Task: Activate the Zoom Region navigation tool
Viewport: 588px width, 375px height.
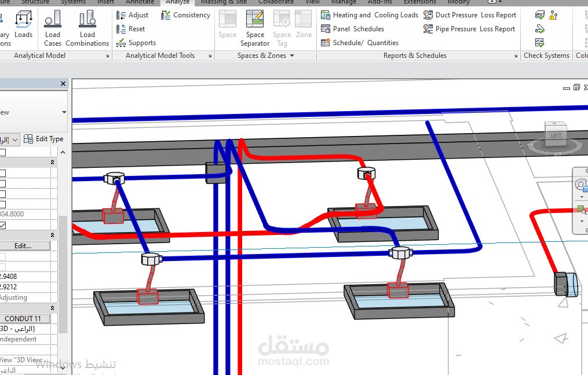Action: pos(582,210)
